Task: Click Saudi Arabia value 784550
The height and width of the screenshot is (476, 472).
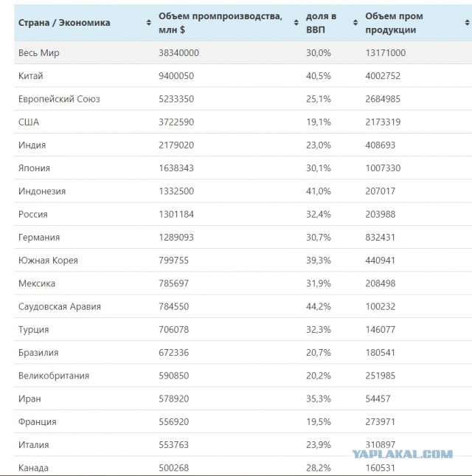Action: 174,306
